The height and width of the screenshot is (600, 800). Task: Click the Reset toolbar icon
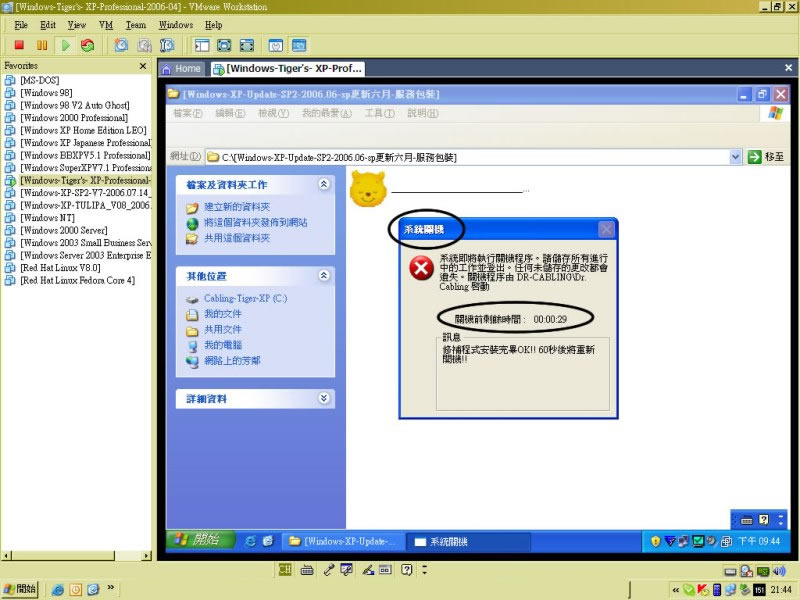pyautogui.click(x=88, y=45)
